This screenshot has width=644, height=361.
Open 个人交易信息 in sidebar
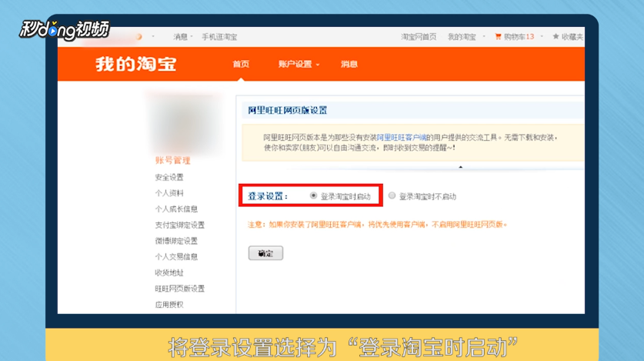[176, 256]
